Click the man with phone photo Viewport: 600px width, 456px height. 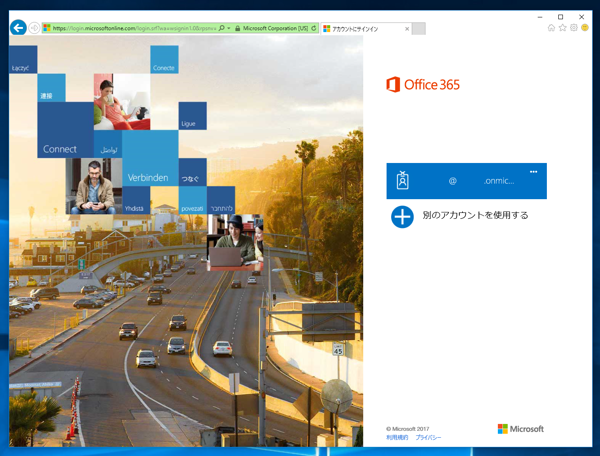pos(94,186)
